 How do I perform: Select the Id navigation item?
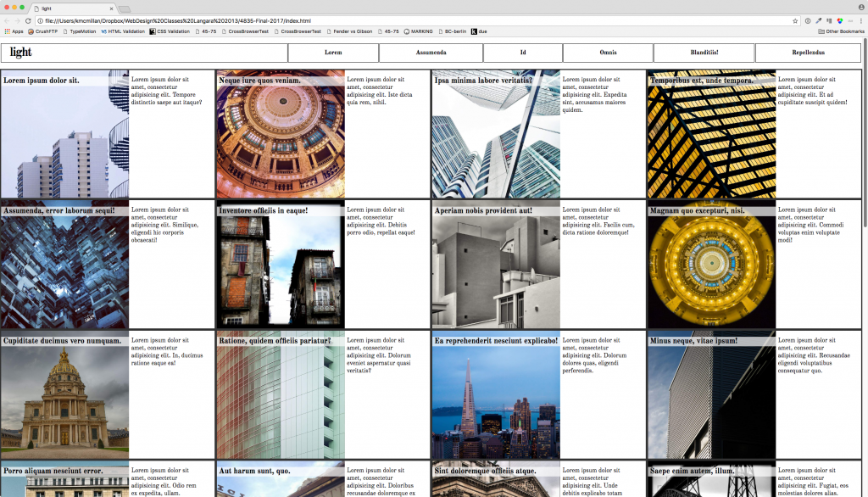click(x=522, y=53)
